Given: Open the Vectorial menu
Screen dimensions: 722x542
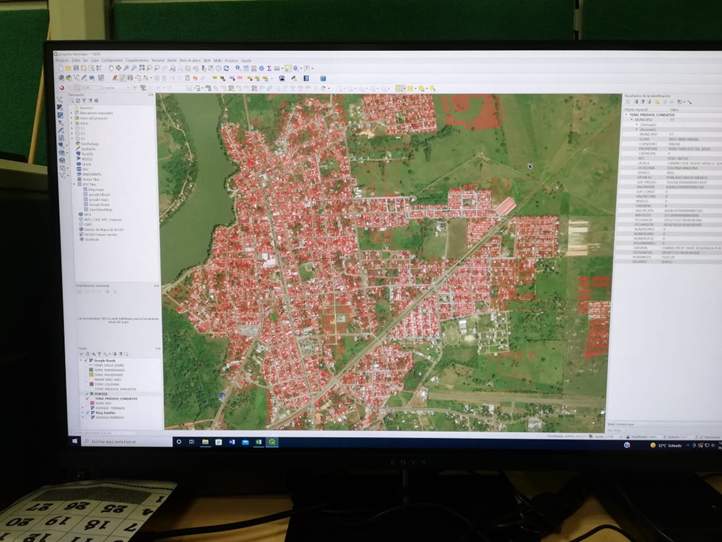Looking at the screenshot, I should point(158,60).
